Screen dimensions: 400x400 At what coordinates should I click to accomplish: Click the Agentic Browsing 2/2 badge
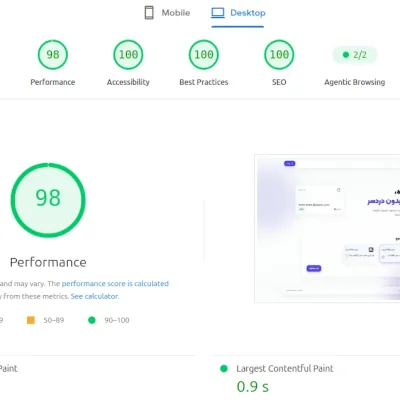355,55
